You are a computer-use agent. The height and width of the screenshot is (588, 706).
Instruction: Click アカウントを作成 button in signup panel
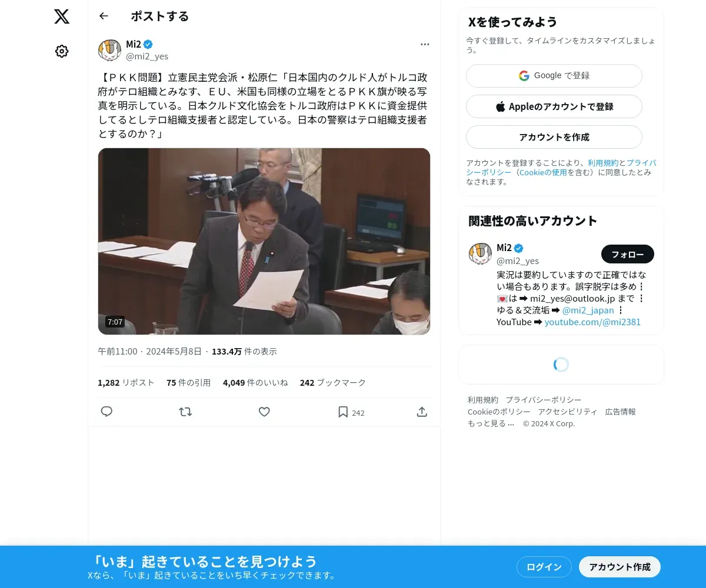tap(554, 137)
